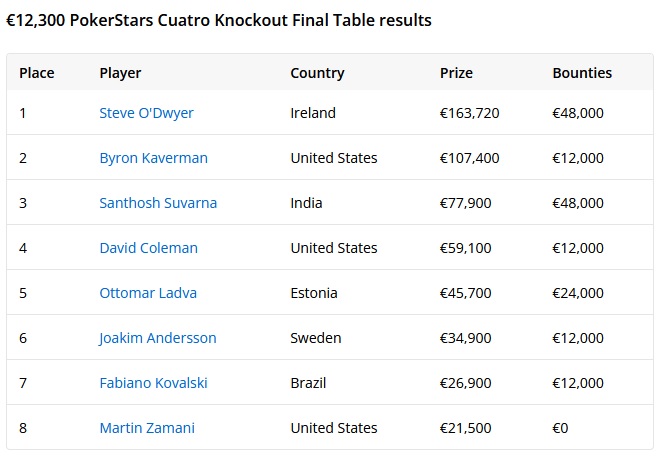Click Santhosh Suvarna player name
This screenshot has width=662, height=460.
coord(158,203)
